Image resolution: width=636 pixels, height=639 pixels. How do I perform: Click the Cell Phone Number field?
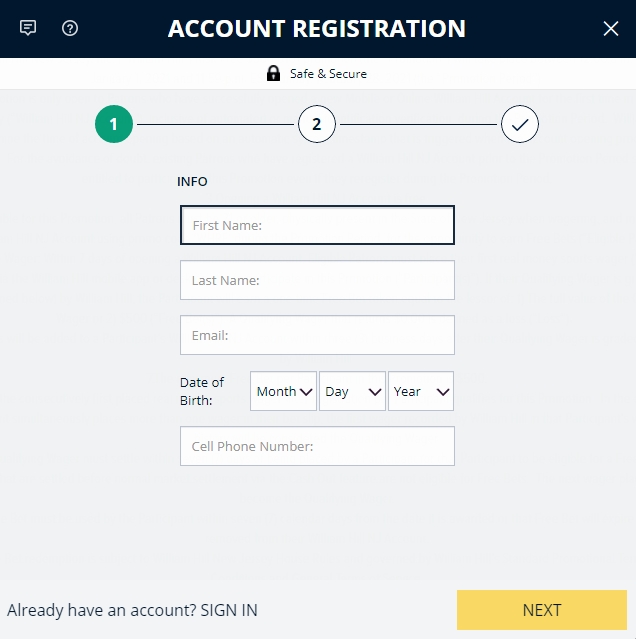point(317,446)
